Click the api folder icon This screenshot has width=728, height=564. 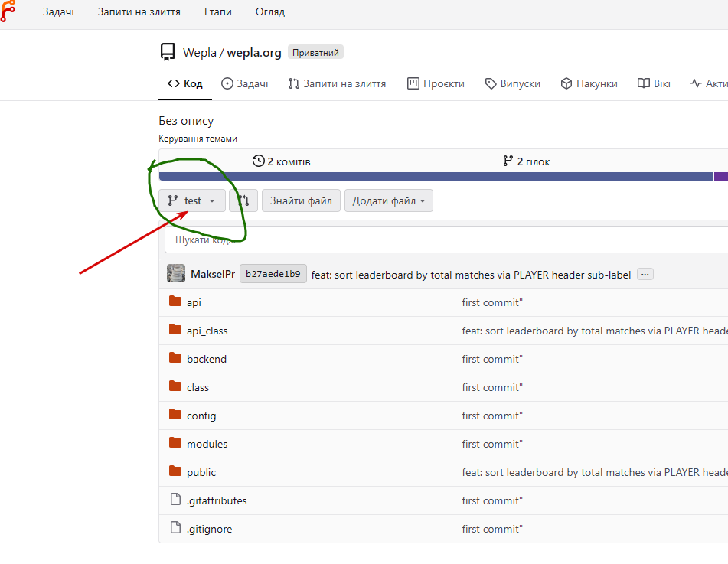point(175,302)
